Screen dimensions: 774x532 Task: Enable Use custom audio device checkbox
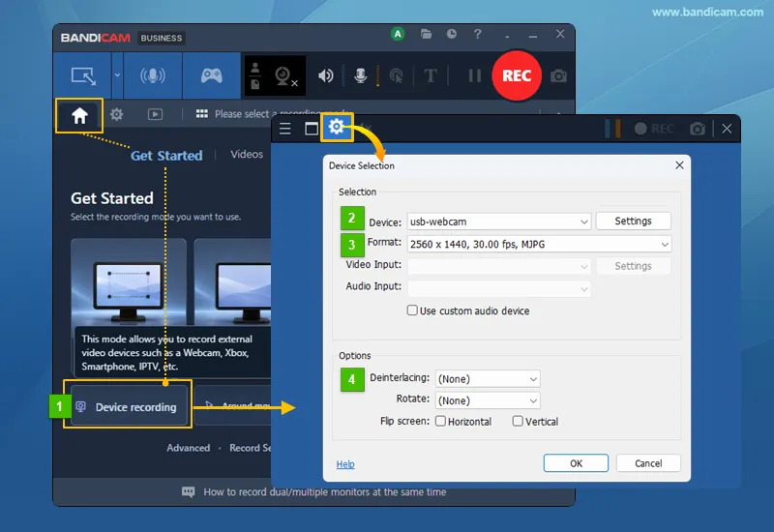(x=412, y=310)
